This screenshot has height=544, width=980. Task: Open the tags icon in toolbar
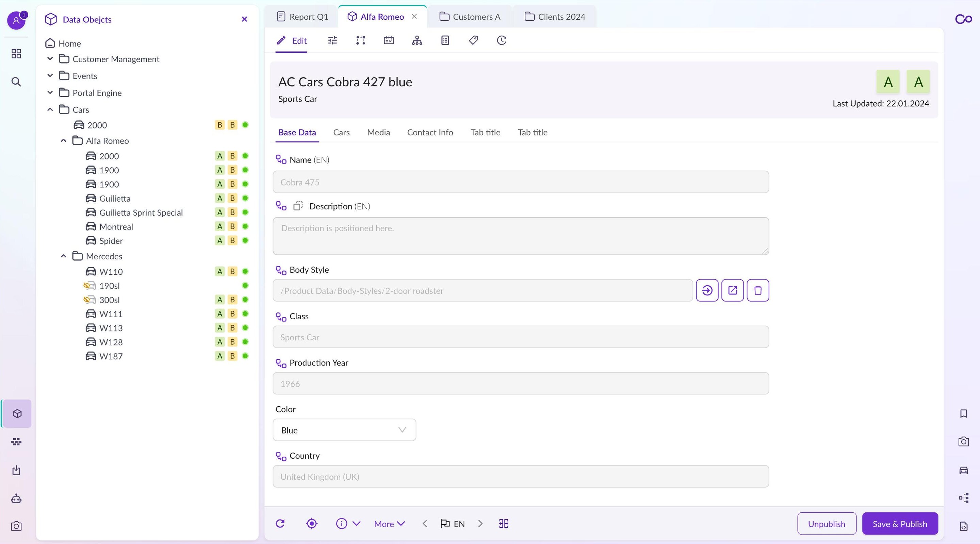473,40
